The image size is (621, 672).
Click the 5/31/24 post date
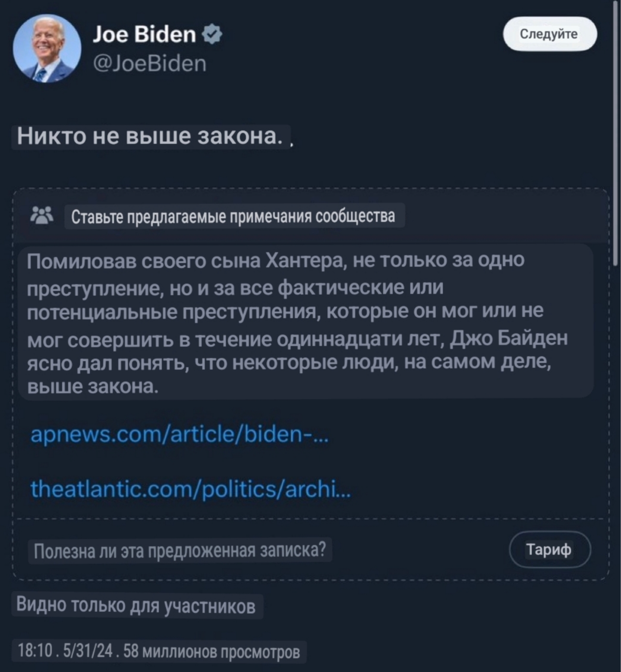click(x=88, y=651)
